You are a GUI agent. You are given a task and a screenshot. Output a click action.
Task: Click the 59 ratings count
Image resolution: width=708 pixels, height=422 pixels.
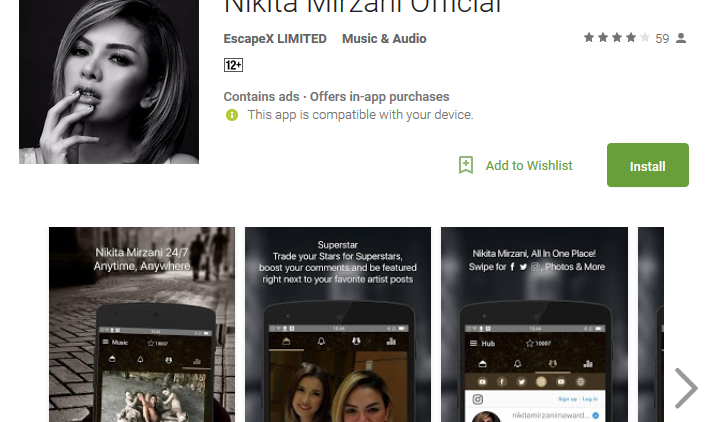pos(662,39)
